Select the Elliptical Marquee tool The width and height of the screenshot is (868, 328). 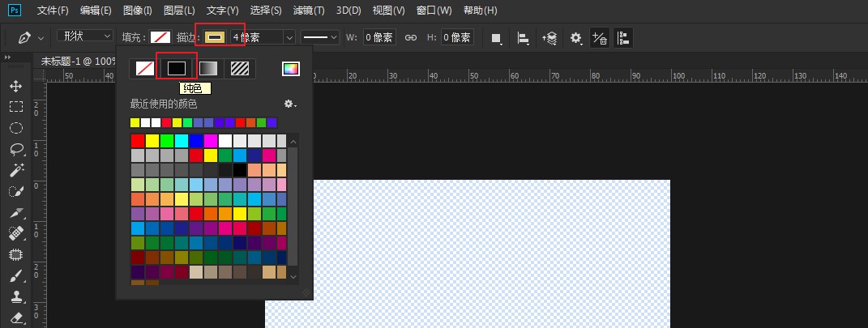(x=16, y=128)
